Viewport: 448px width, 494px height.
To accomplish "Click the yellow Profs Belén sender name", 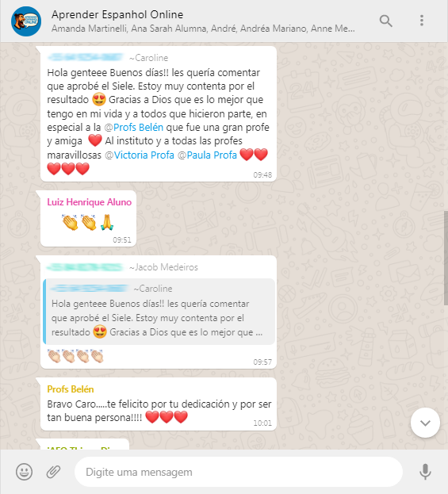I will coord(71,389).
